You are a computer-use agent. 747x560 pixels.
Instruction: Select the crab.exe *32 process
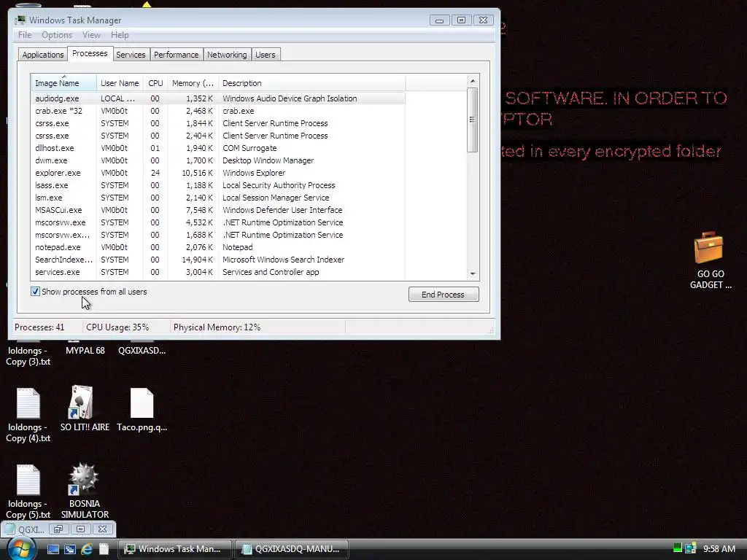point(218,111)
